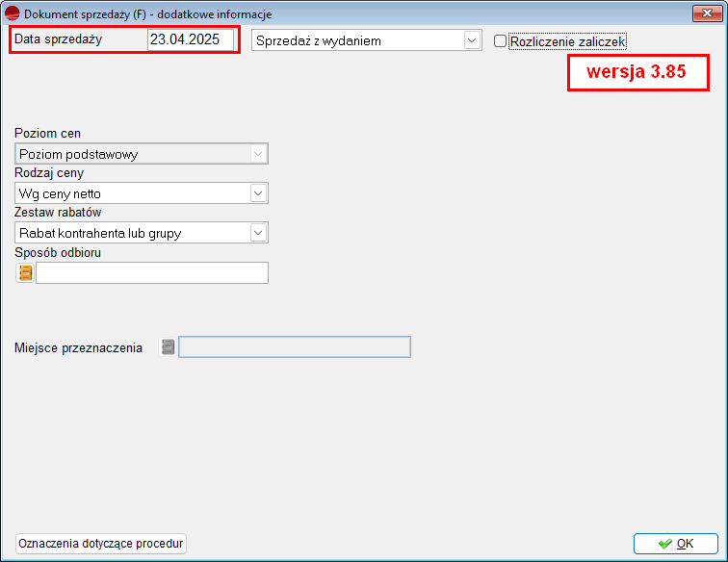Click the Miejsce przeznaczenia label text
Image resolution: width=728 pixels, height=562 pixels.
[x=79, y=347]
